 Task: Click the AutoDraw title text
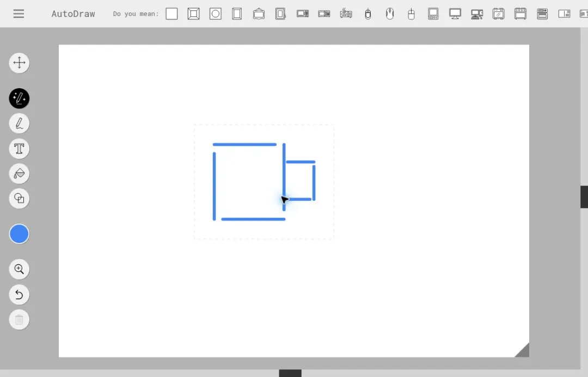coord(73,14)
